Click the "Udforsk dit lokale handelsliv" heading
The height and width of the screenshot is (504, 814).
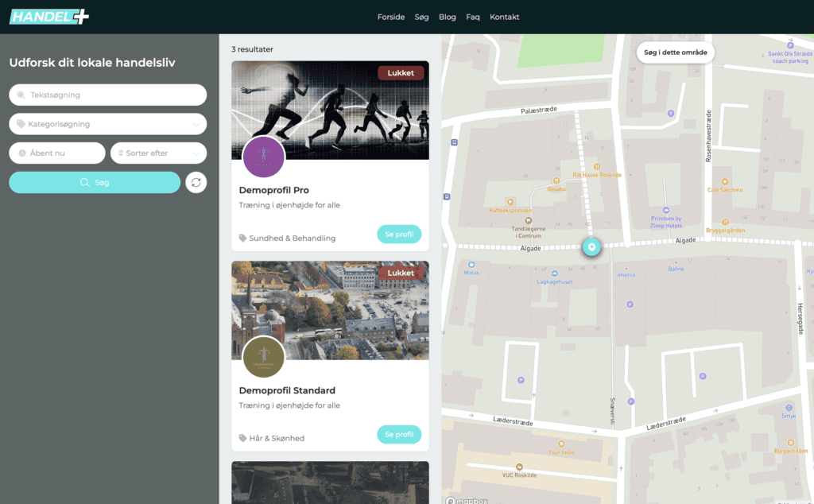pos(92,63)
